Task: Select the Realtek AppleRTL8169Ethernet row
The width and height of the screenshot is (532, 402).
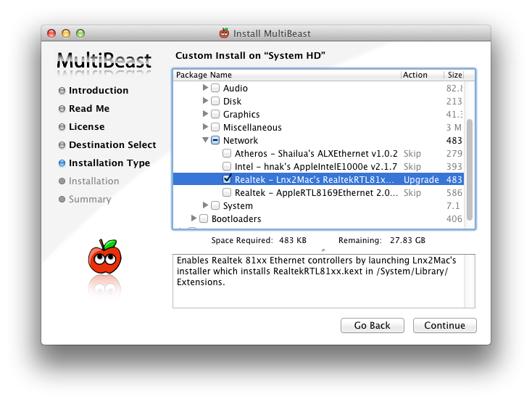Action: (318, 193)
